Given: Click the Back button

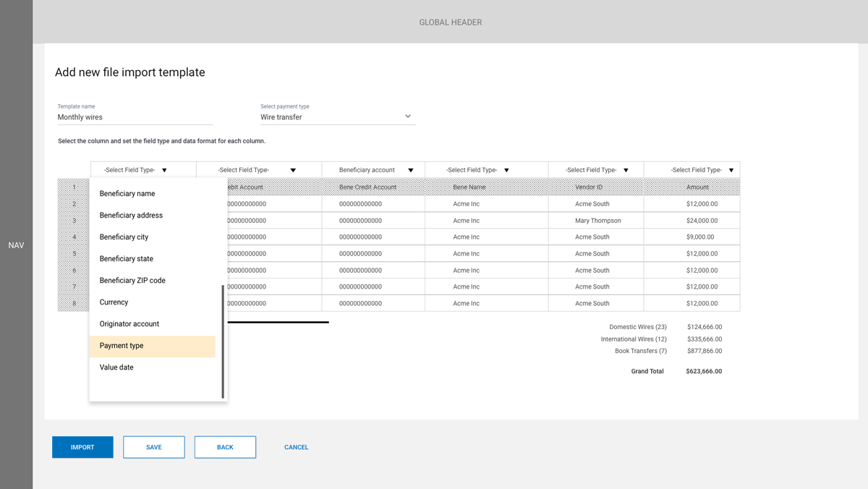Looking at the screenshot, I should [225, 447].
